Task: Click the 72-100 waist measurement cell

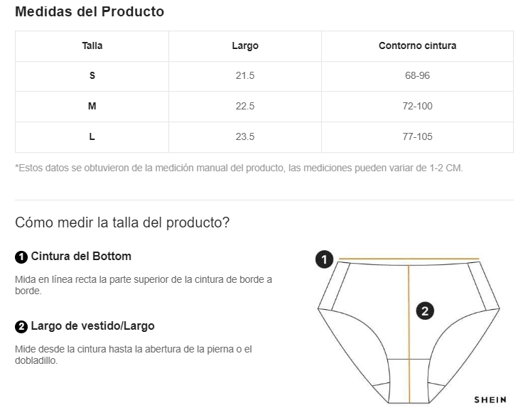Action: (x=417, y=107)
